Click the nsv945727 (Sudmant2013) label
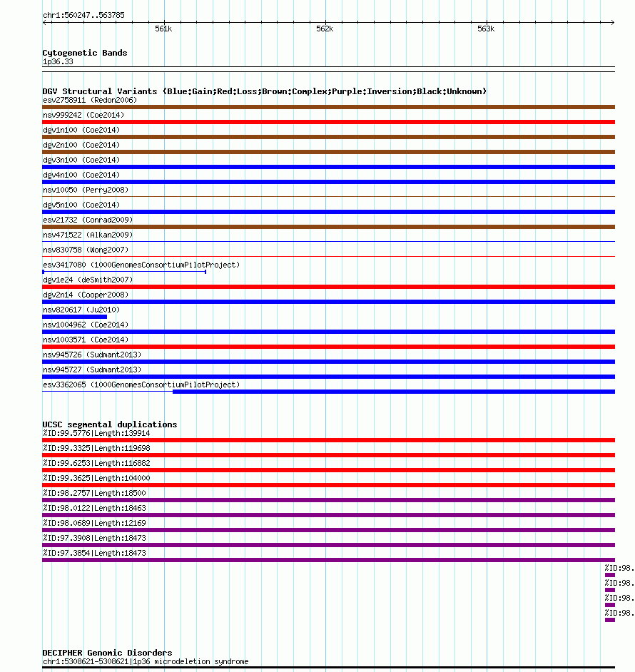Viewport: 635px width, 672px height. pyautogui.click(x=92, y=370)
